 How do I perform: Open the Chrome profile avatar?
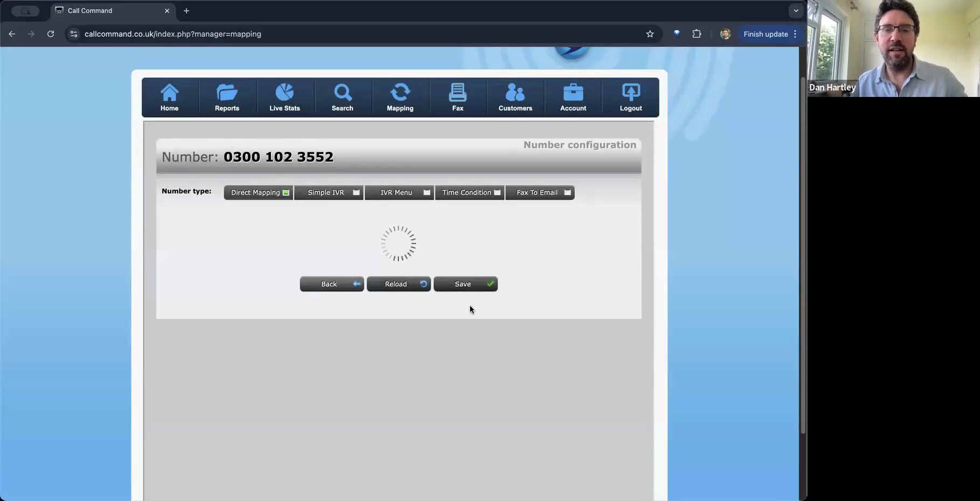[x=726, y=34]
